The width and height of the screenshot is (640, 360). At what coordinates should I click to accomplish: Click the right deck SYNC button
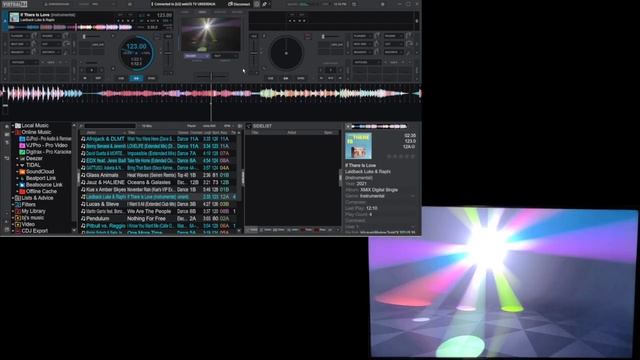(x=301, y=78)
